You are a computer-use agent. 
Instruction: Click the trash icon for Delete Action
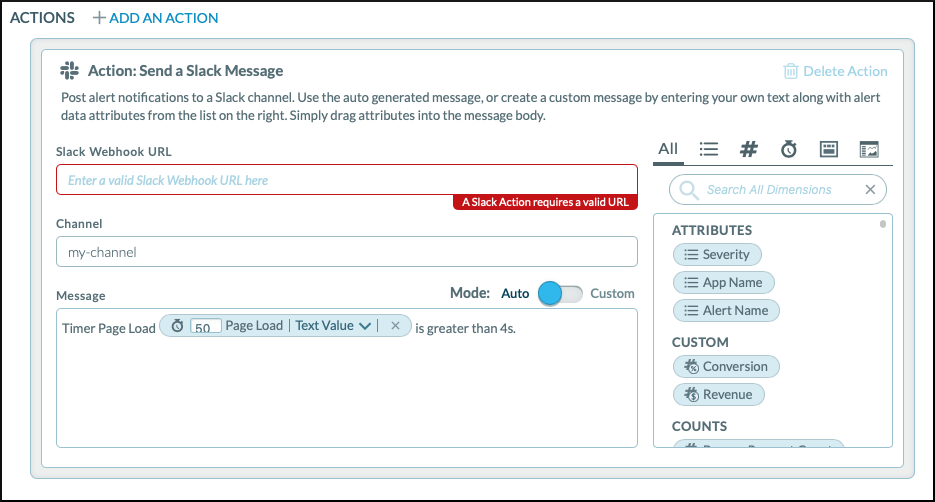point(790,71)
